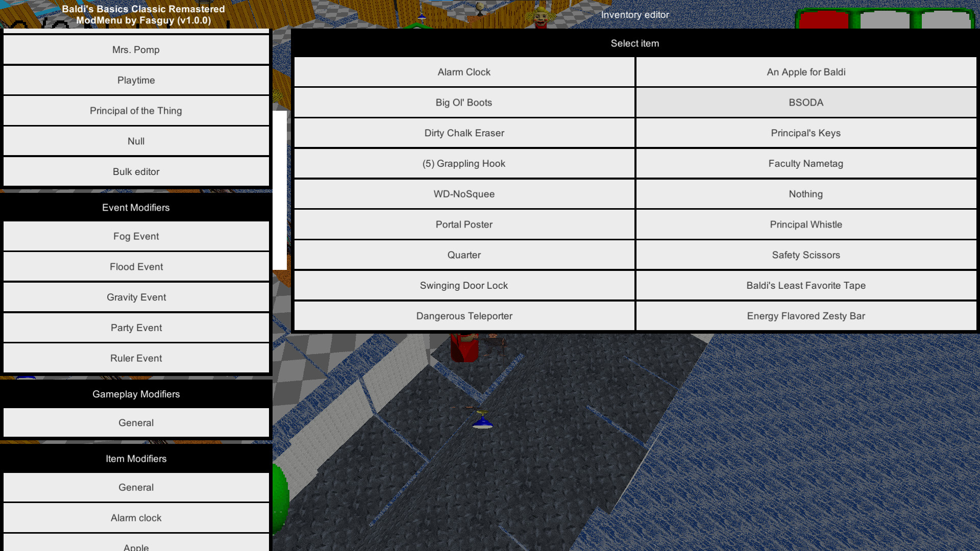Select Portal Poster item

[464, 224]
